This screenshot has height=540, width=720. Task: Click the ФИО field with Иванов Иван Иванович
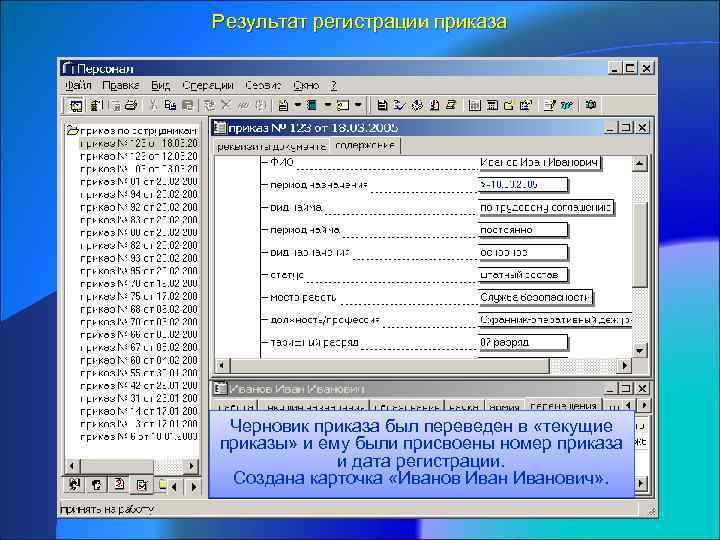[540, 163]
